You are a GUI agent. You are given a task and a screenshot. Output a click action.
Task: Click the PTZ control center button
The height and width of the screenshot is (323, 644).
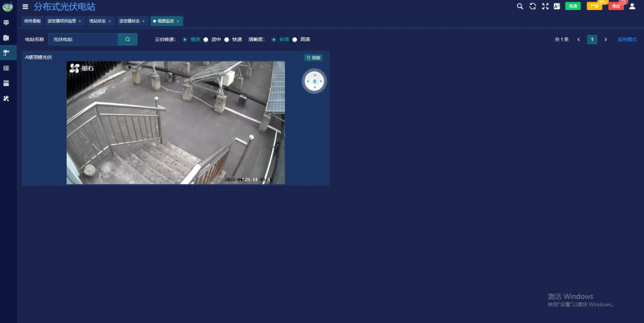pyautogui.click(x=315, y=81)
